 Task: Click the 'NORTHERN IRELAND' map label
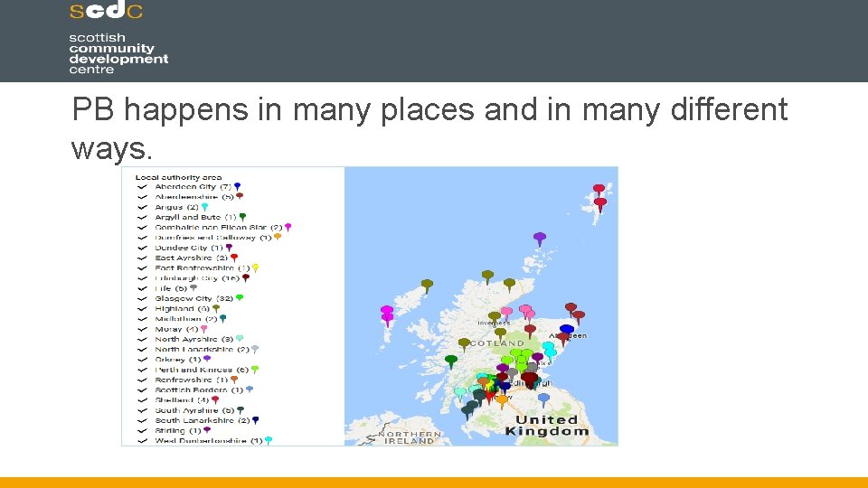click(410, 437)
